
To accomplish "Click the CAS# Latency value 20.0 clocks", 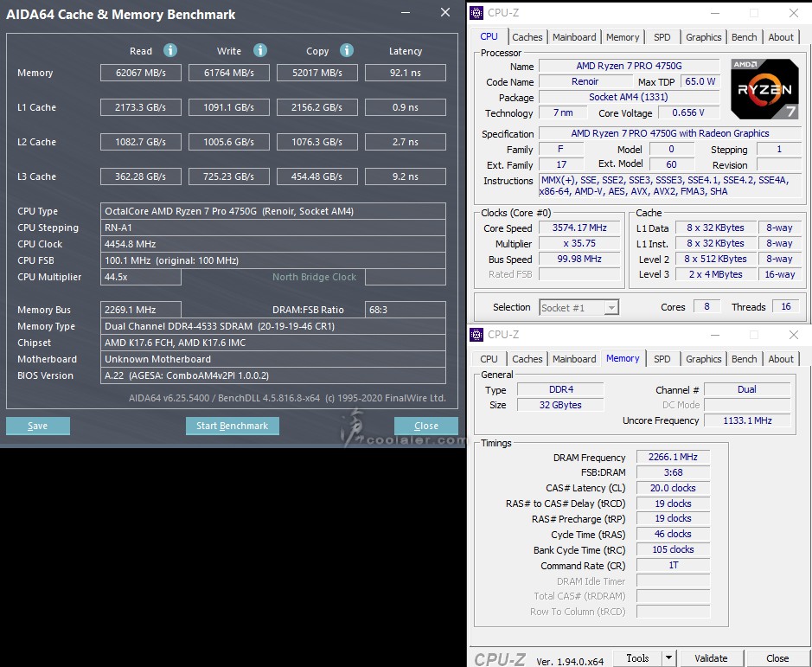I will tap(674, 488).
